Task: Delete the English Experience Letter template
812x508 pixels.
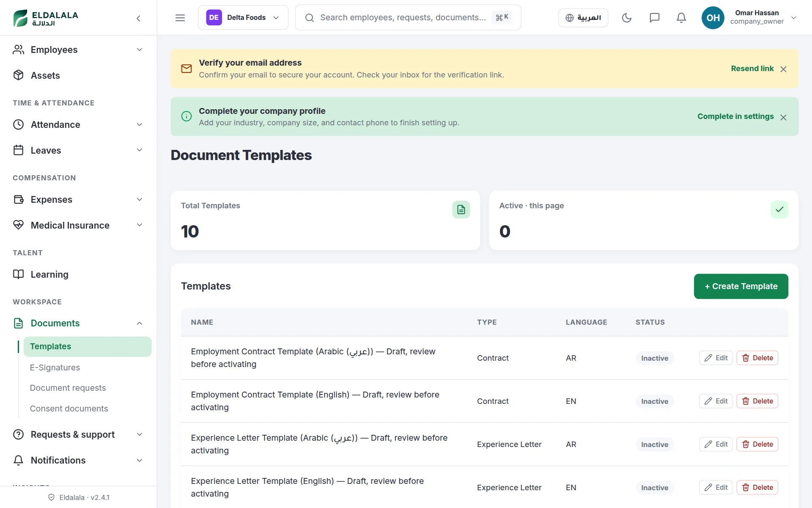Action: (757, 487)
